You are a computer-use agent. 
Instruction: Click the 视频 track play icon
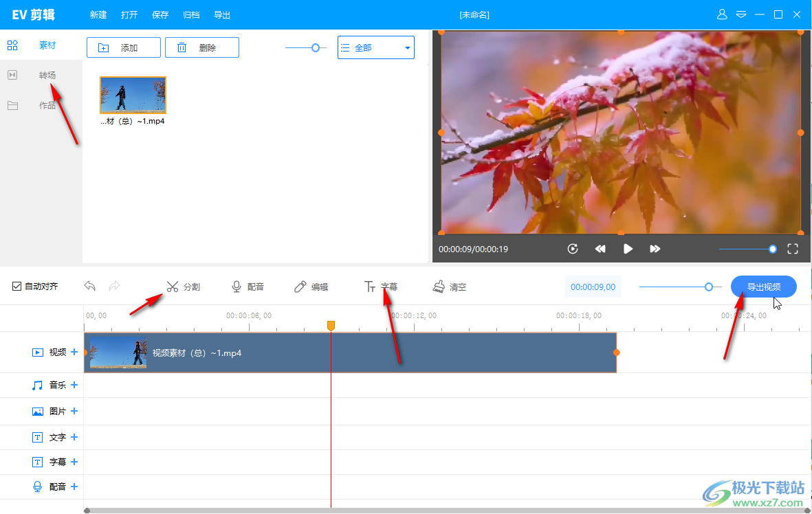37,353
